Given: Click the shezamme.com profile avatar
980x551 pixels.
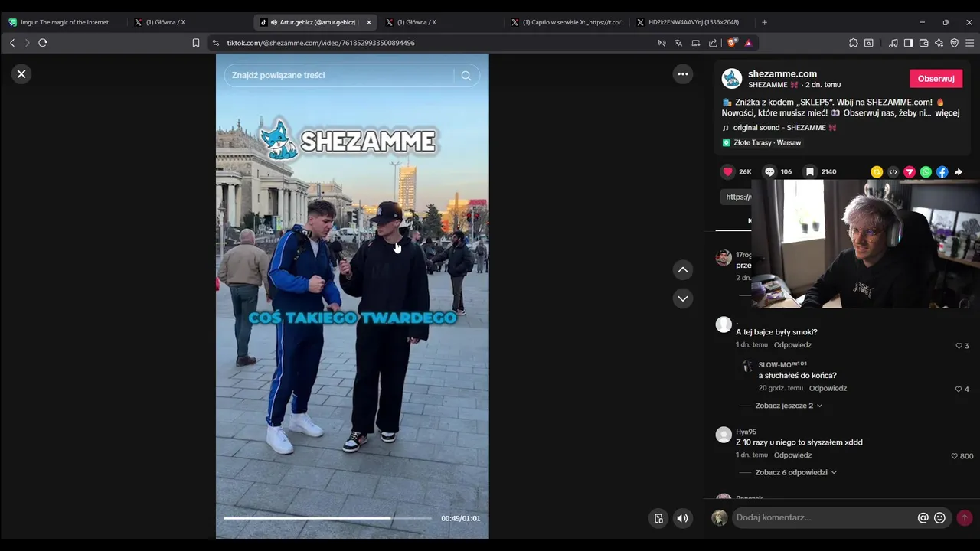Looking at the screenshot, I should coord(732,78).
